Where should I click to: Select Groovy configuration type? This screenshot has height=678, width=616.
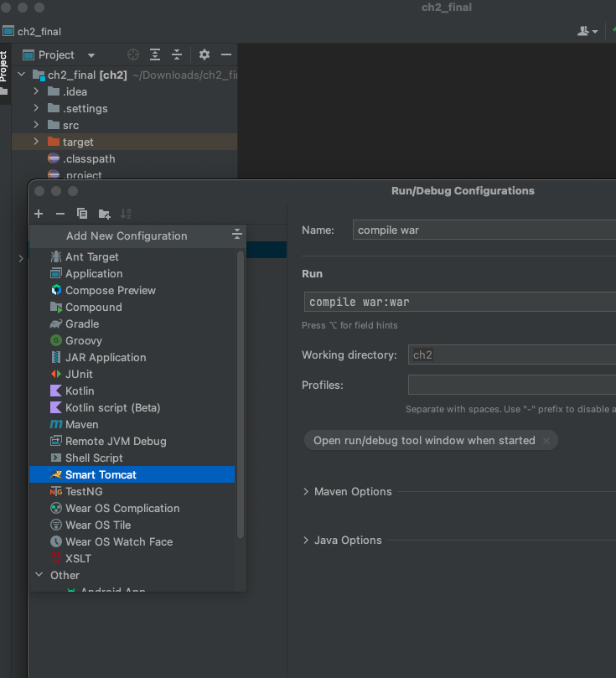tap(132, 341)
